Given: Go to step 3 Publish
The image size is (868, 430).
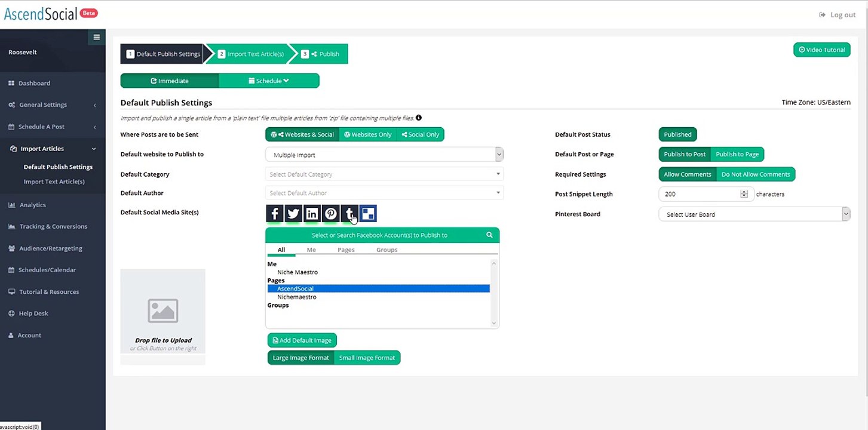Looking at the screenshot, I should [322, 54].
